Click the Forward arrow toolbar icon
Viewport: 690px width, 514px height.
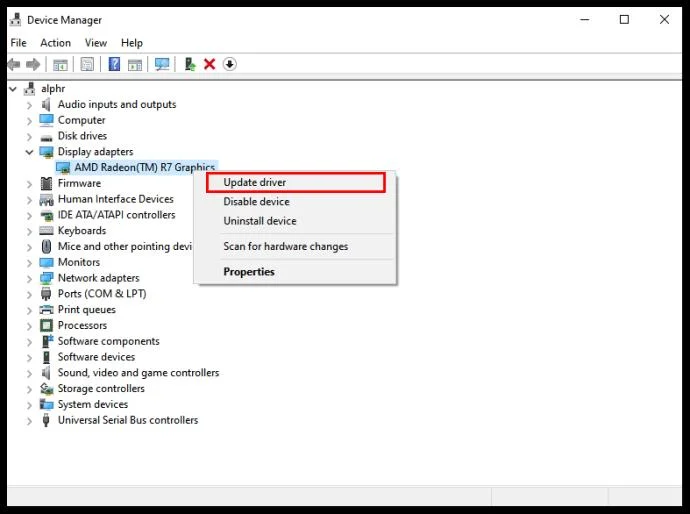[33, 65]
